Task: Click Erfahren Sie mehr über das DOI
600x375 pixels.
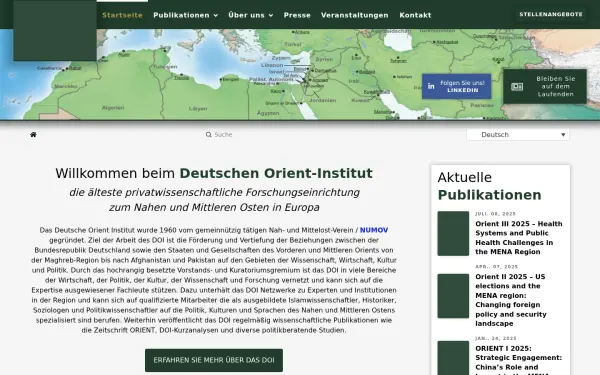Action: click(214, 360)
